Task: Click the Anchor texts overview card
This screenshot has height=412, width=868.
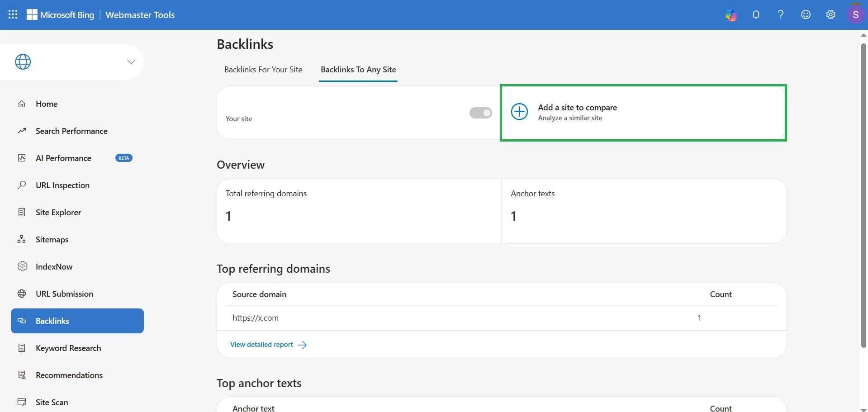Action: click(644, 211)
